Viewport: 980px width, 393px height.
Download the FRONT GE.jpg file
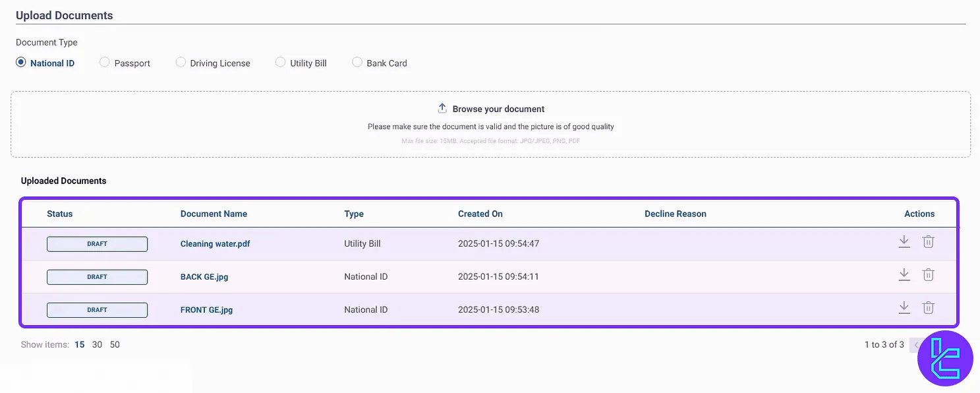click(x=904, y=308)
